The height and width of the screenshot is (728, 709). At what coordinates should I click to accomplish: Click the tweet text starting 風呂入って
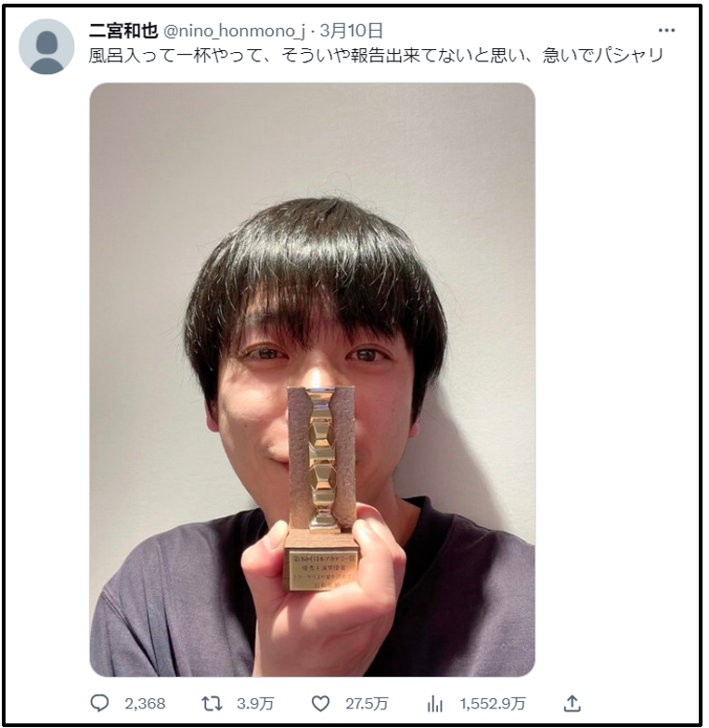click(376, 56)
